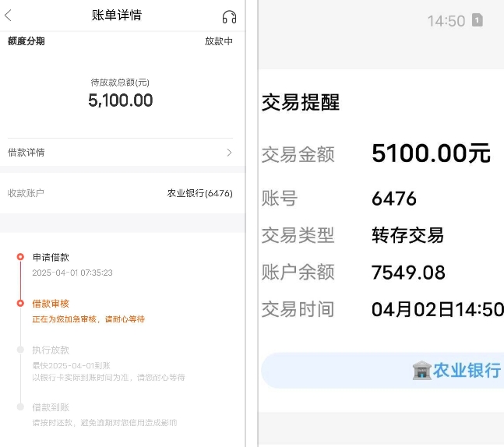504x447 pixels.
Task: Select the account number 6476
Action: (x=394, y=199)
